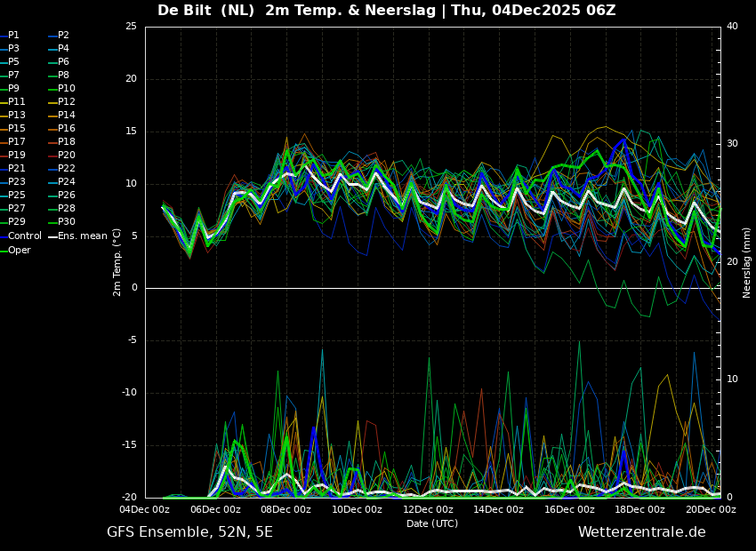Select the Ens. mean legend entry
This screenshot has height=551, width=756.
(82, 236)
